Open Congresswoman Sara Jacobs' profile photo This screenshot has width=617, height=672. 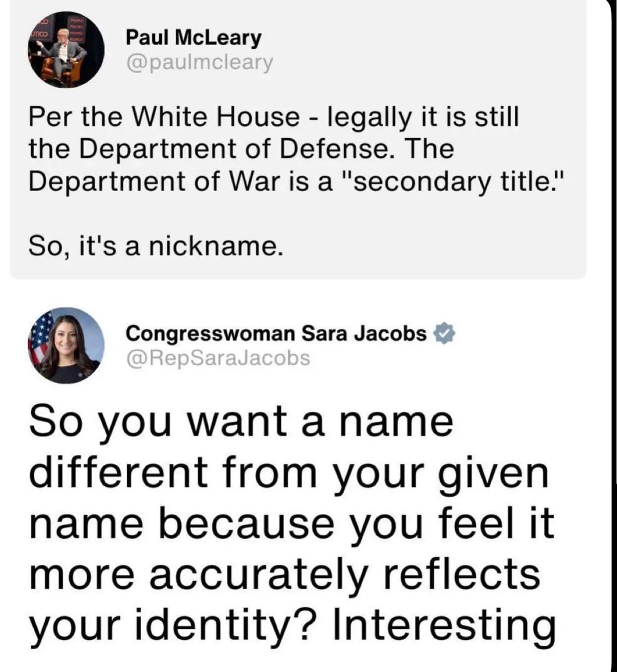[66, 346]
